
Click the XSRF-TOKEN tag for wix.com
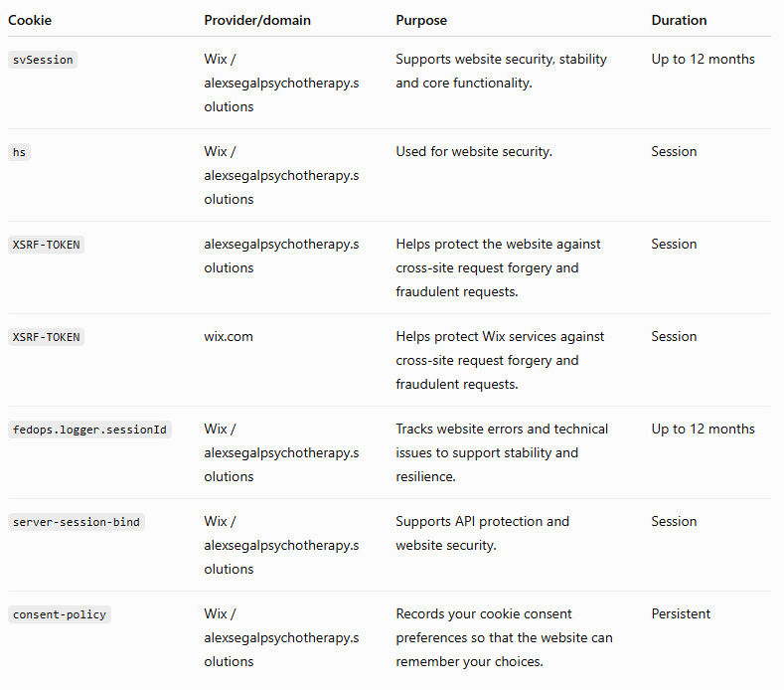pos(46,337)
